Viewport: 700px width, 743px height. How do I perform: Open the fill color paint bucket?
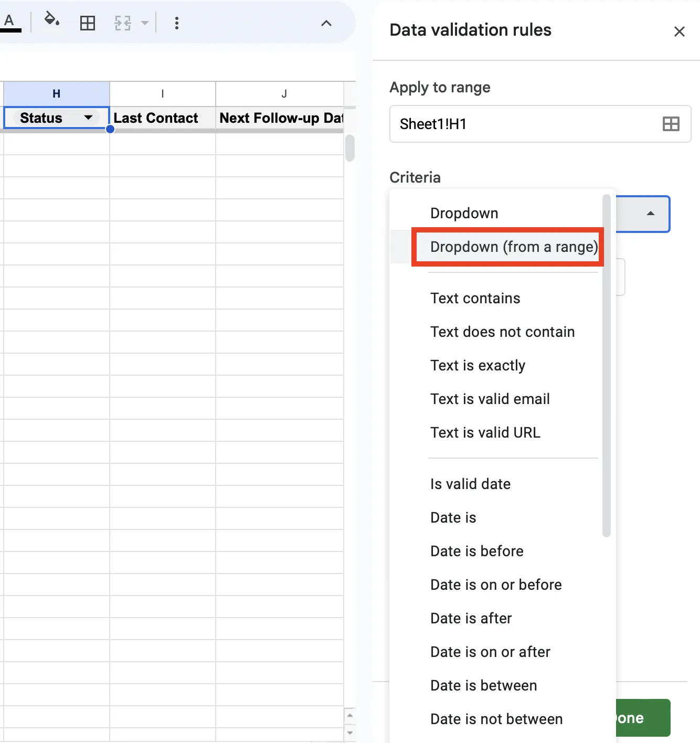coord(51,20)
